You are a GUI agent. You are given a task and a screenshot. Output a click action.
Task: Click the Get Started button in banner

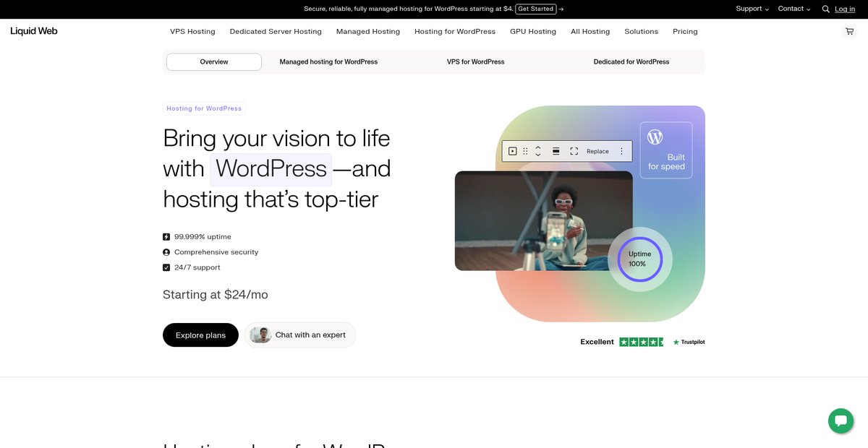click(x=536, y=9)
